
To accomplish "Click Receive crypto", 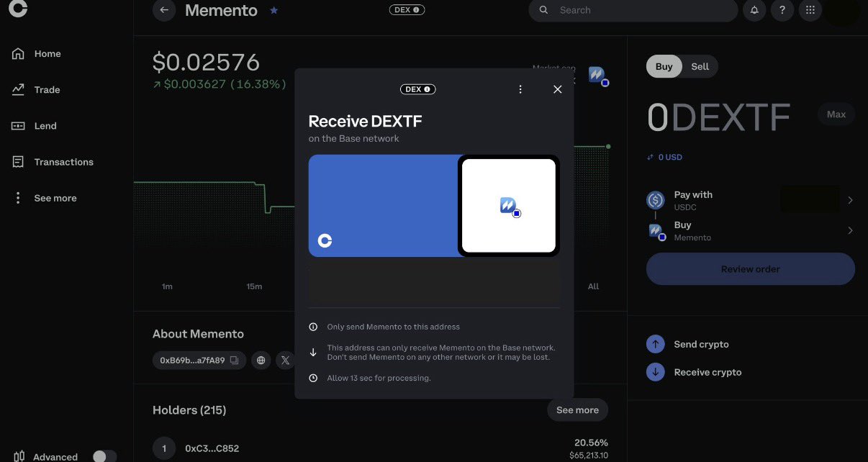I will [x=707, y=372].
